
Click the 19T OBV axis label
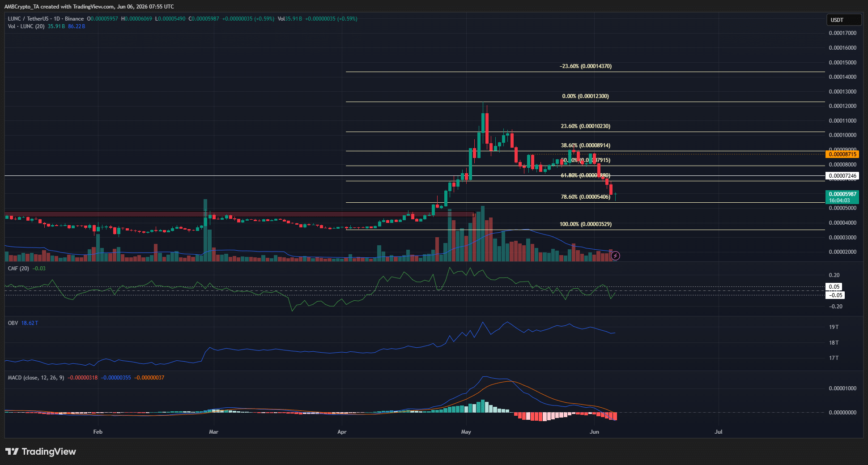pyautogui.click(x=834, y=327)
